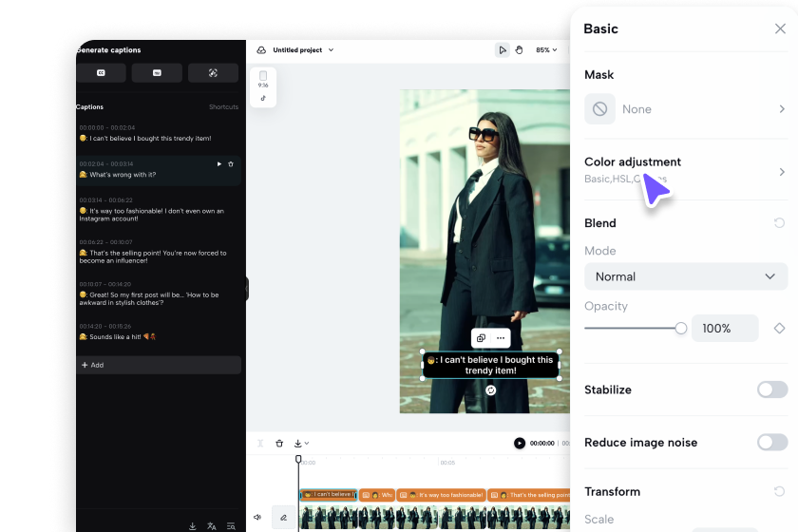
Task: Open the three-dot more options on caption
Action: tap(501, 338)
